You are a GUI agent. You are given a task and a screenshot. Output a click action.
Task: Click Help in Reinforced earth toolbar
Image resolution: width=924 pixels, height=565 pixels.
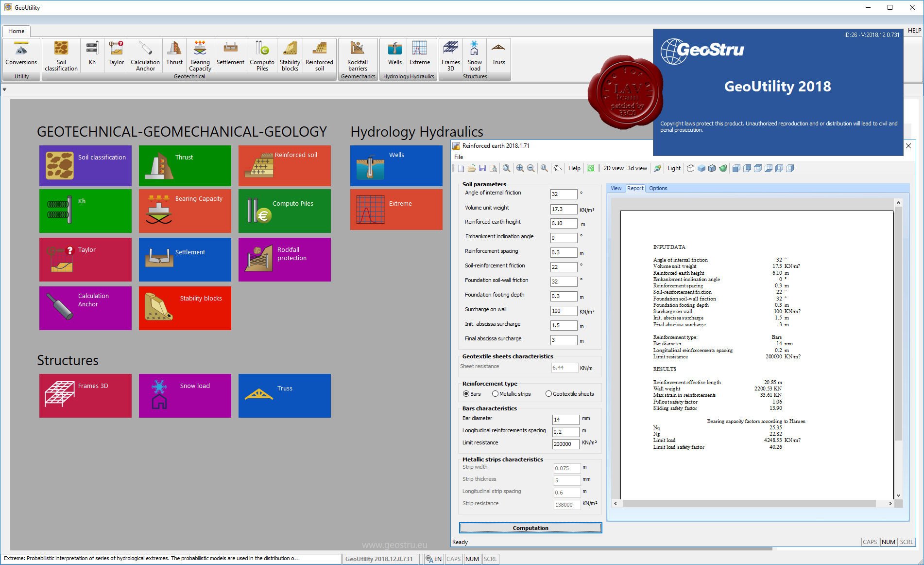point(574,168)
